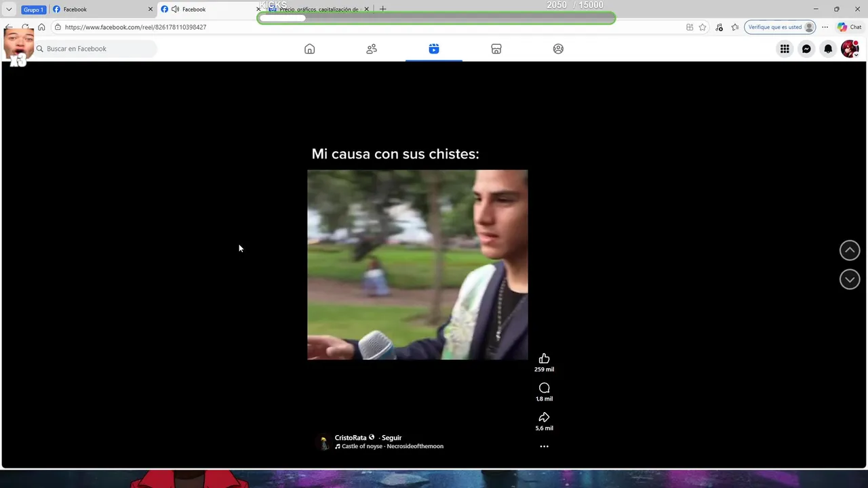The image size is (868, 488).
Task: Close the first Facebook tab
Action: (x=150, y=9)
